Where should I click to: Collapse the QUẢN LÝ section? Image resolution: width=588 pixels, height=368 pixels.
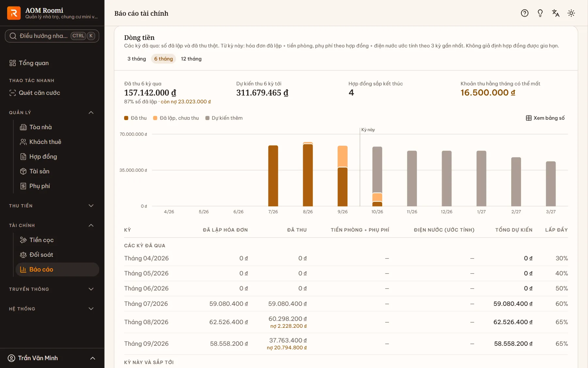point(91,113)
